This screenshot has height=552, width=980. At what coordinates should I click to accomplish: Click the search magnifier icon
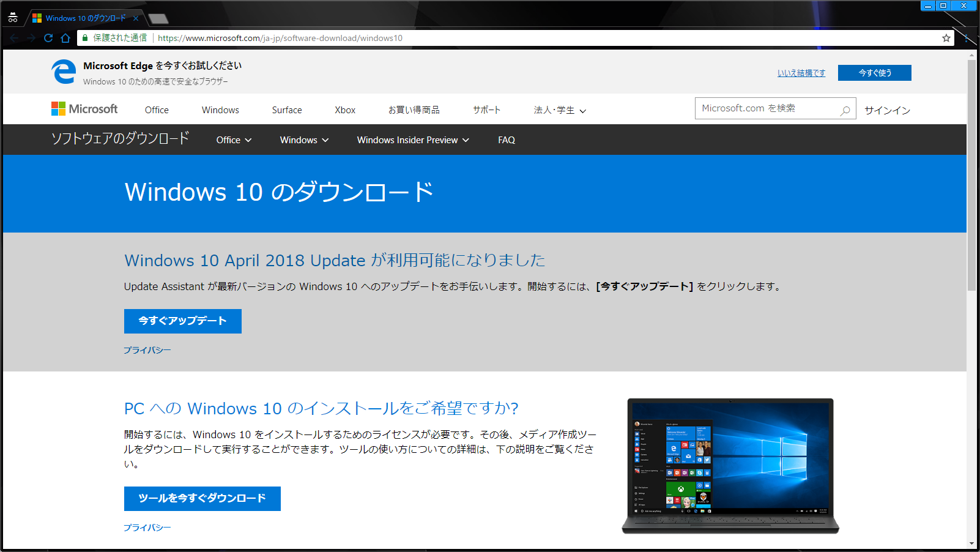click(845, 110)
